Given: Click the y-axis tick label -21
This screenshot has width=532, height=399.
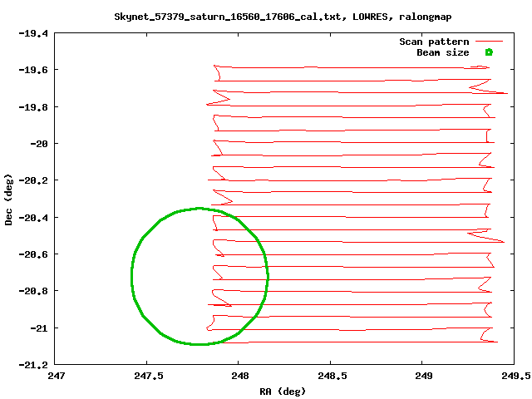Looking at the screenshot, I should click(x=39, y=328).
